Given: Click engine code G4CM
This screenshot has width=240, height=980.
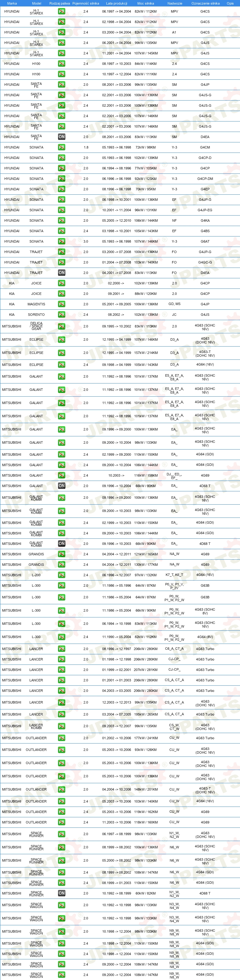Looking at the screenshot, I should (205, 147).
